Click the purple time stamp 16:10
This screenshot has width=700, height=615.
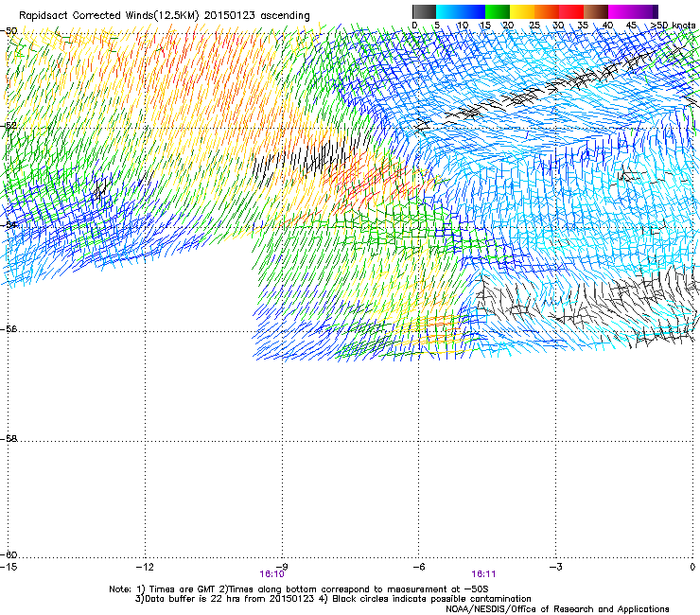(271, 574)
